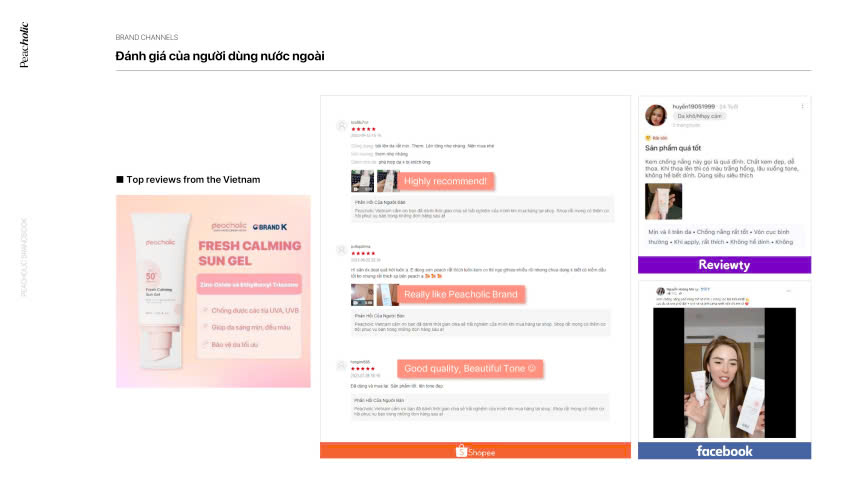The width and height of the screenshot is (867, 483).
Task: Click 'Giúp da sáng mịn, đều màu' text
Action: (x=250, y=327)
